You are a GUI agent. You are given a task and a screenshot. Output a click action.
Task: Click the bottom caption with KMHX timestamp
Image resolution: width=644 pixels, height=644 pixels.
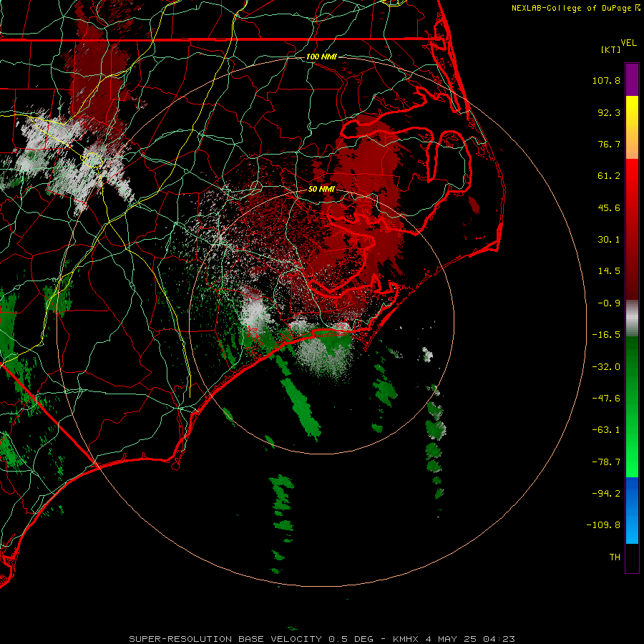321,639
